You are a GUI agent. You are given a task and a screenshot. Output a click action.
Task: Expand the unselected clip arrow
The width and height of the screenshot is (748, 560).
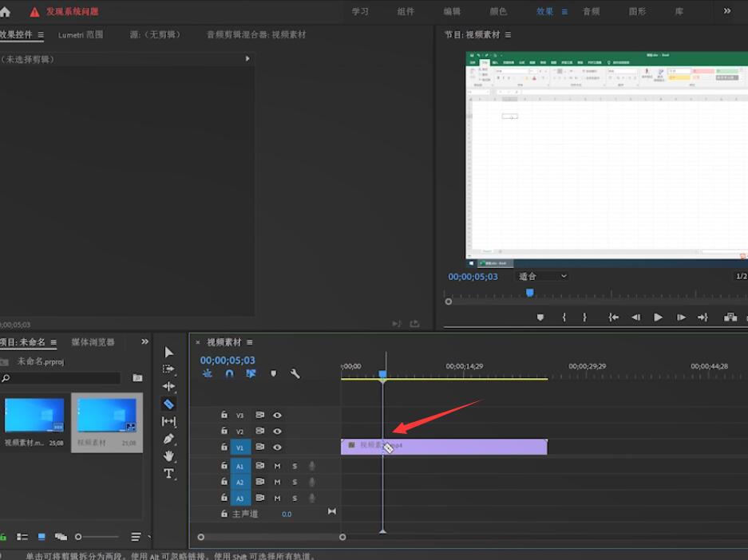[247, 58]
